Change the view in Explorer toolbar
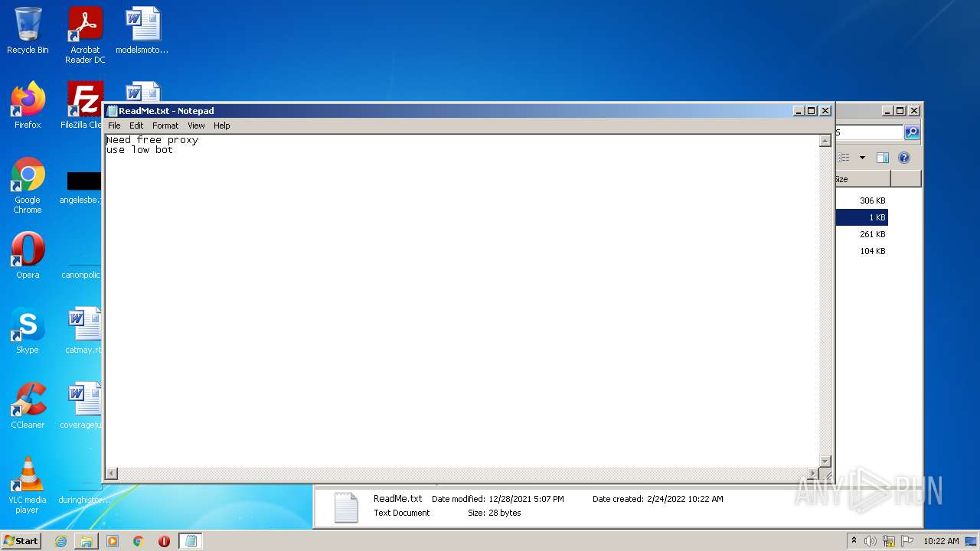980x551 pixels. click(844, 158)
